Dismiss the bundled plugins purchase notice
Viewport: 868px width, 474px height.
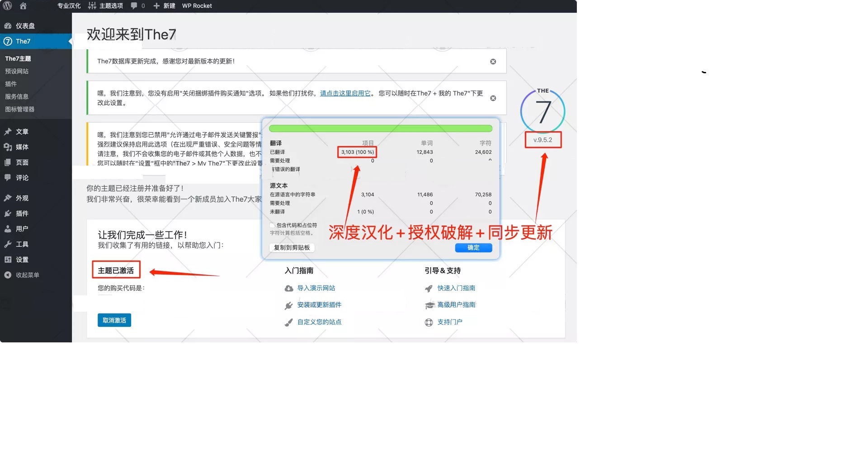493,98
